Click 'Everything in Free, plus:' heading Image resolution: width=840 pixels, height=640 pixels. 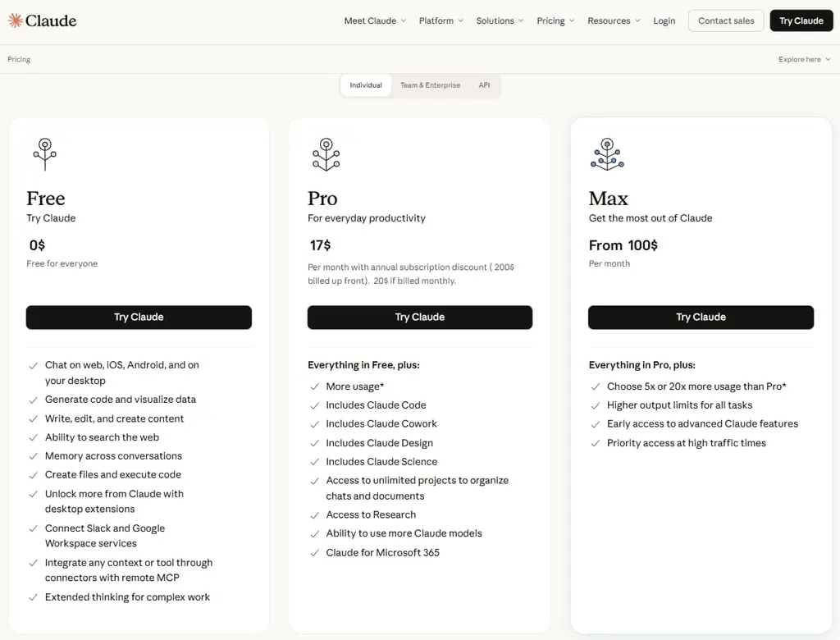(363, 365)
